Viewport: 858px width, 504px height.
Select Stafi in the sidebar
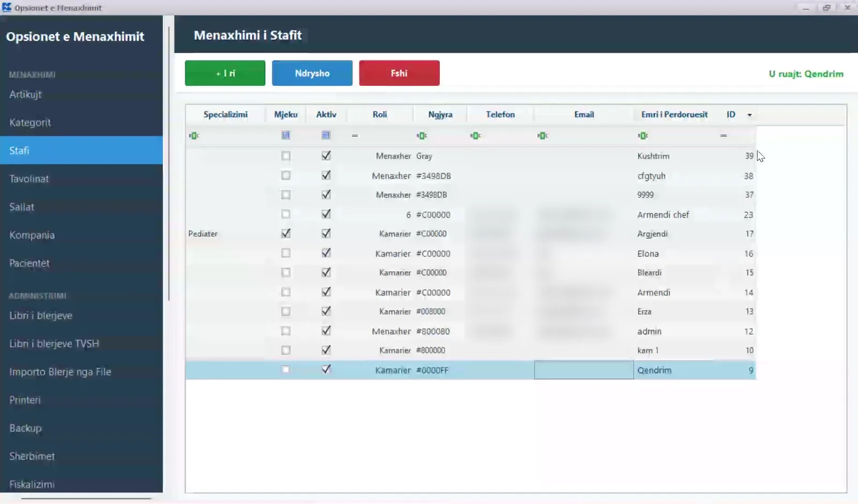click(82, 151)
